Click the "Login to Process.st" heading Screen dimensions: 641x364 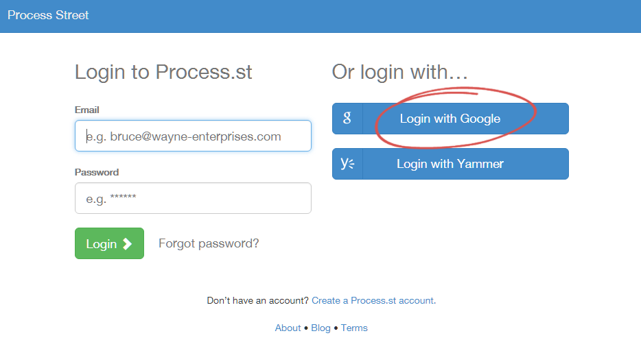(163, 72)
